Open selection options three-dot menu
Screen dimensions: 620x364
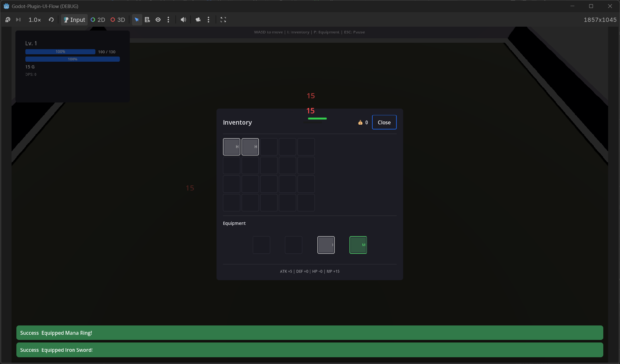(x=168, y=20)
